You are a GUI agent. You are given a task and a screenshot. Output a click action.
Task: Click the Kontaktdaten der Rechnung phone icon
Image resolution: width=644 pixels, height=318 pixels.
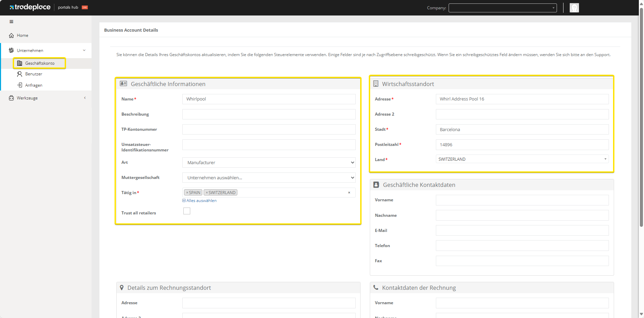(376, 287)
